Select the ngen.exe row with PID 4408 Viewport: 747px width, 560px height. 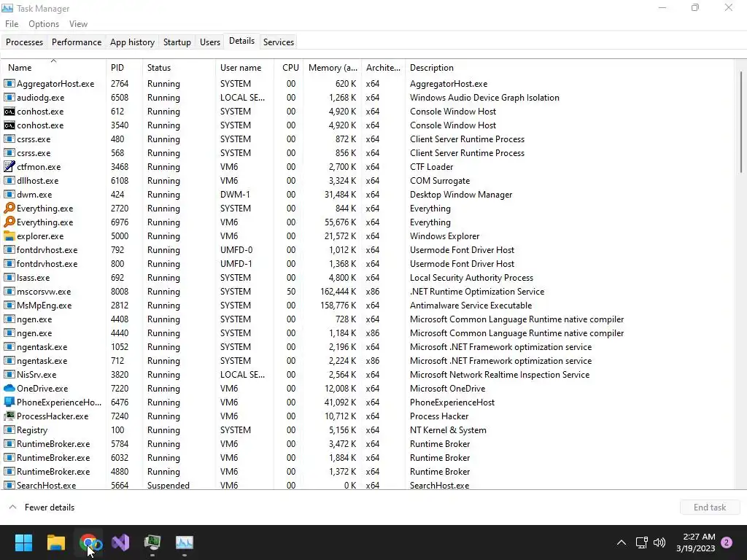[x=367, y=319]
